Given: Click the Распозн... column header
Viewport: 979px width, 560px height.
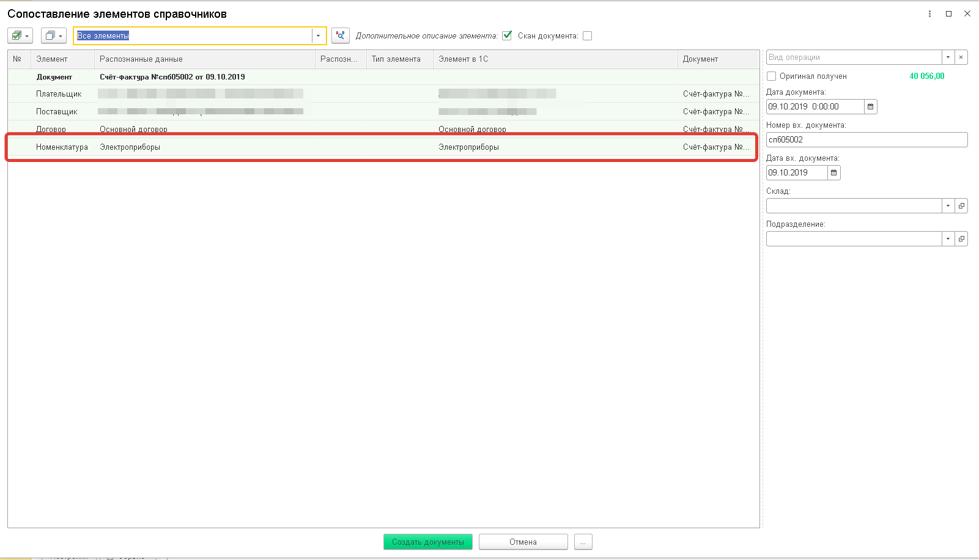Looking at the screenshot, I should point(341,59).
